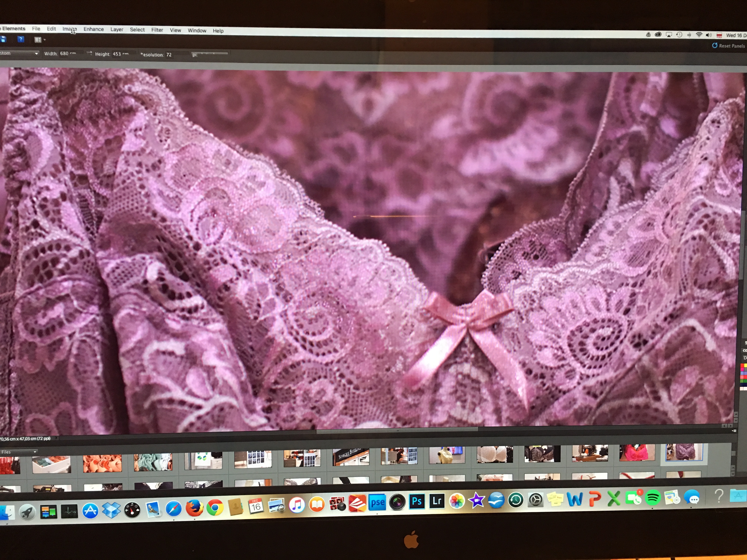
Task: Open the Select menu
Action: [137, 30]
